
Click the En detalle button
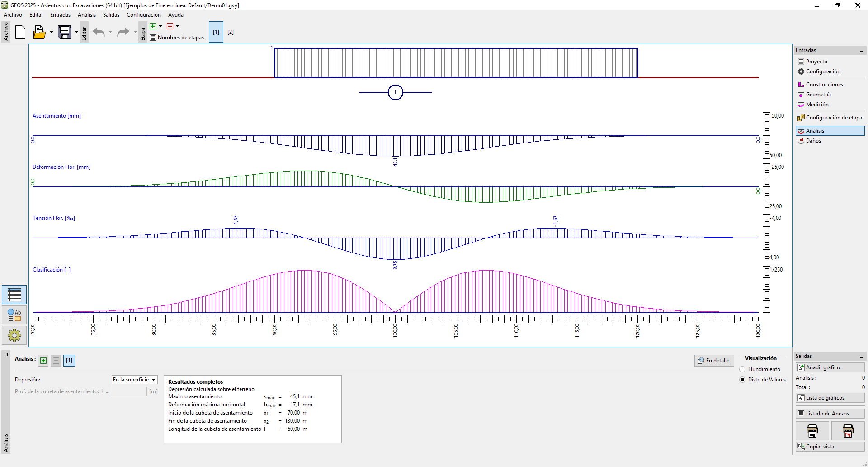(714, 361)
